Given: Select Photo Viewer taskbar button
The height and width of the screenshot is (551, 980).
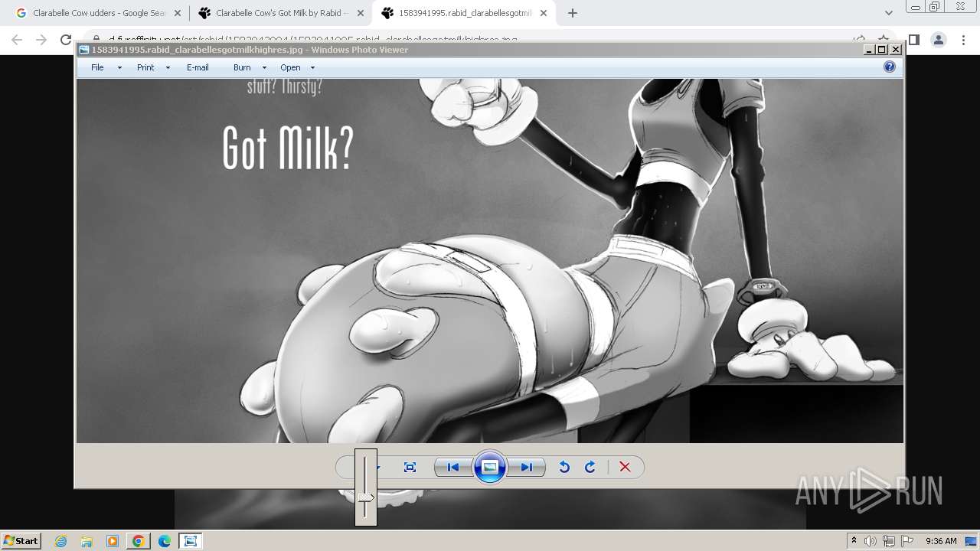Looking at the screenshot, I should (x=191, y=541).
